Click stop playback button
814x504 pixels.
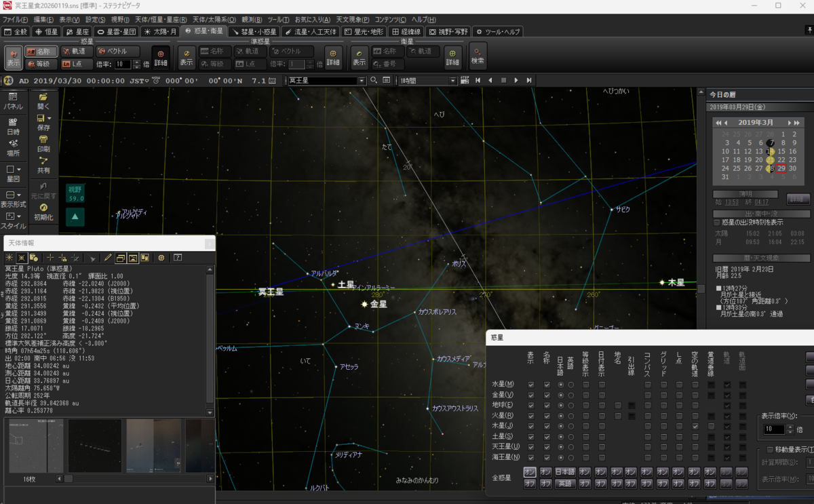pos(503,80)
